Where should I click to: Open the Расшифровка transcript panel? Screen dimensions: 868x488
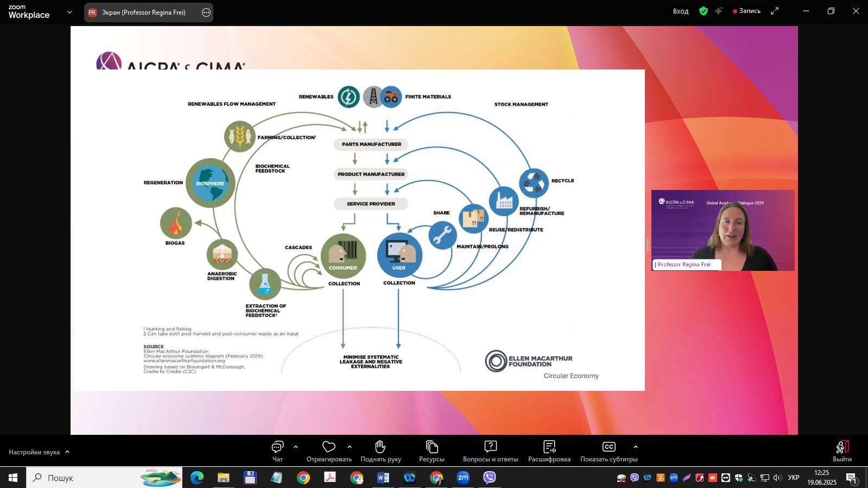coord(549,451)
